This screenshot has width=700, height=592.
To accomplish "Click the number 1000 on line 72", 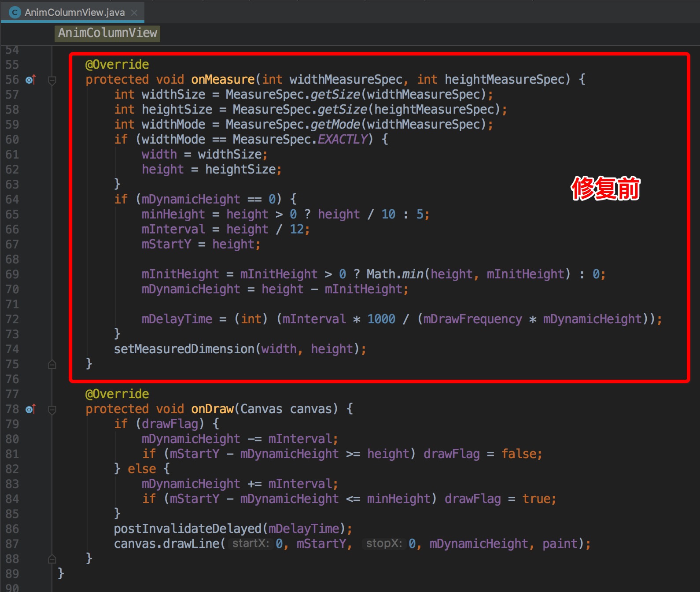I will click(381, 319).
